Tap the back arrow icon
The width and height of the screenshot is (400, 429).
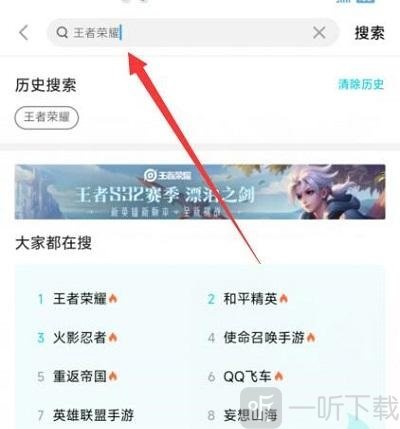(24, 33)
